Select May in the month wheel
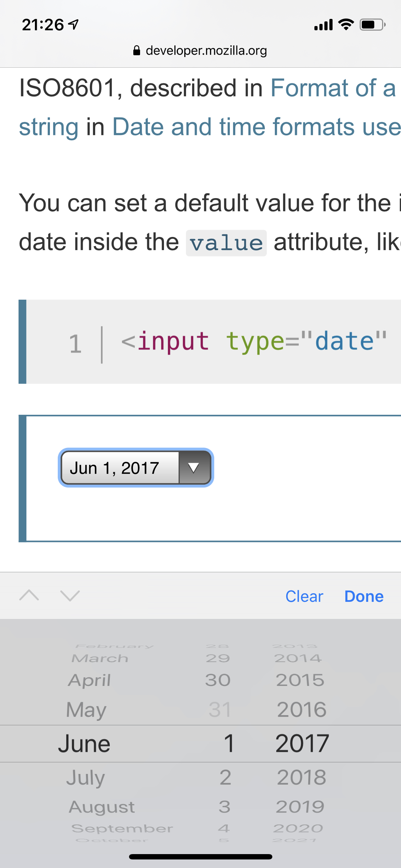The height and width of the screenshot is (868, 401). 86,709
